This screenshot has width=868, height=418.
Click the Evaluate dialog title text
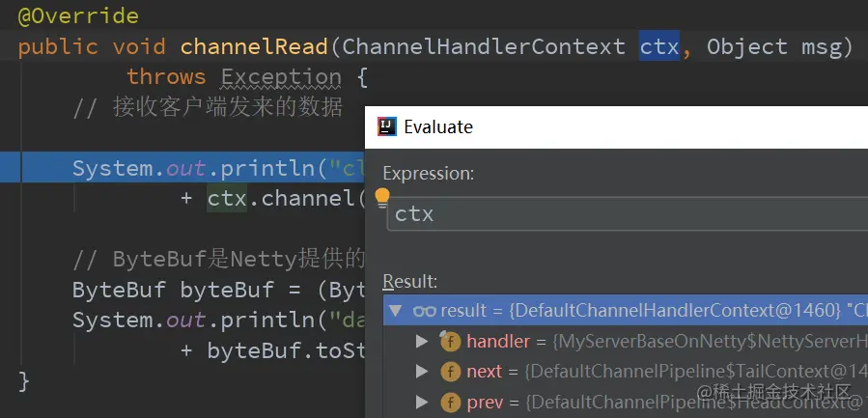[x=438, y=126]
